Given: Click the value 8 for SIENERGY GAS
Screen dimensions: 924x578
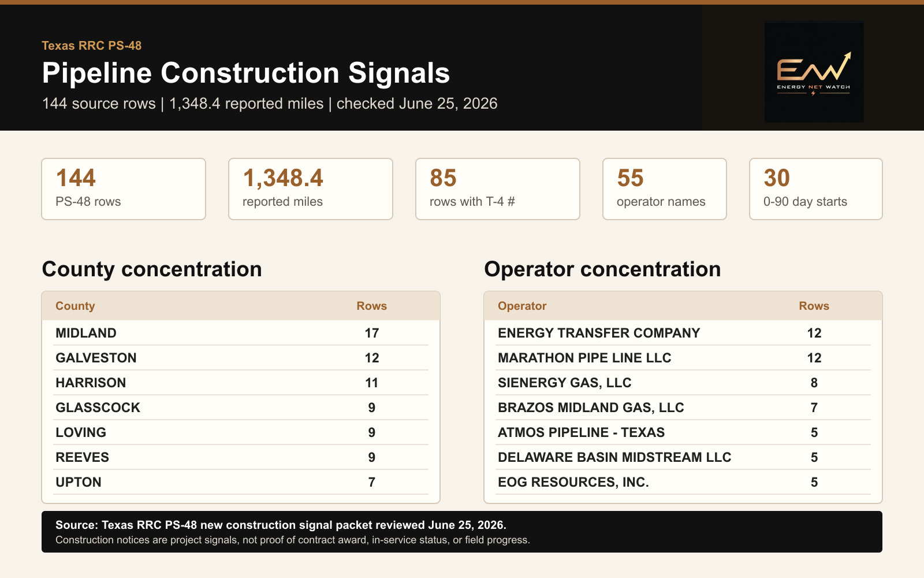Looking at the screenshot, I should [x=814, y=383].
